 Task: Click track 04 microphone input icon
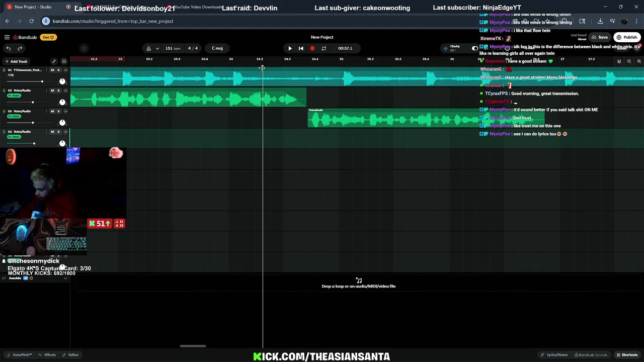pos(4,132)
